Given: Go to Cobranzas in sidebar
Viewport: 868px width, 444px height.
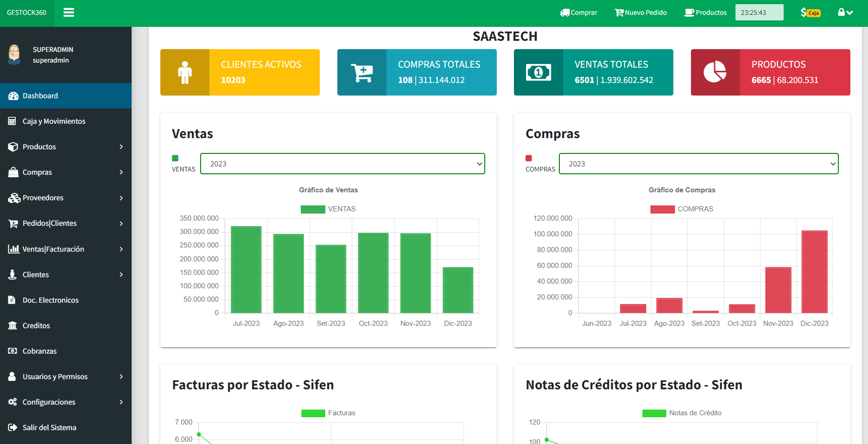Looking at the screenshot, I should (39, 351).
